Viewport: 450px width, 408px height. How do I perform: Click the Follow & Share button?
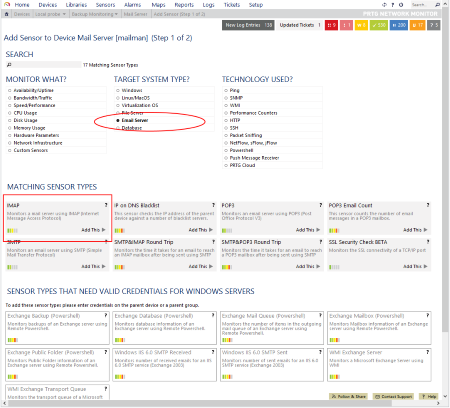(349, 396)
